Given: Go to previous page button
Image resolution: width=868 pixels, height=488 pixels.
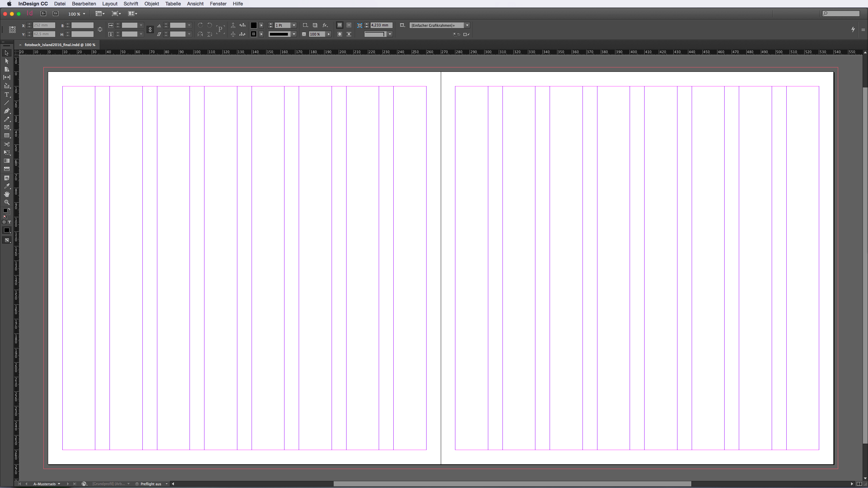Looking at the screenshot, I should click(26, 484).
